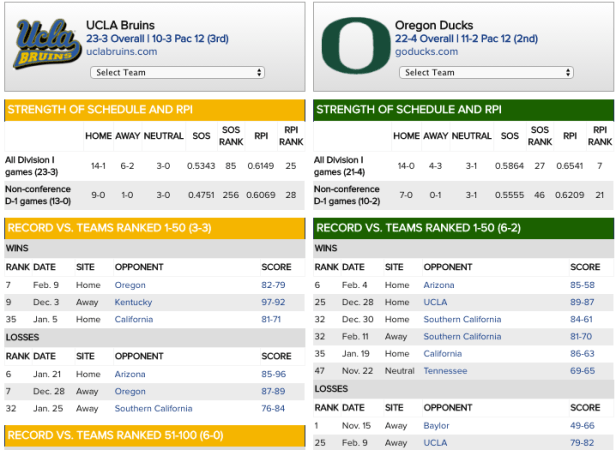Open Tennessee opponent link in Oregon wins
The image size is (616, 450).
click(x=445, y=370)
